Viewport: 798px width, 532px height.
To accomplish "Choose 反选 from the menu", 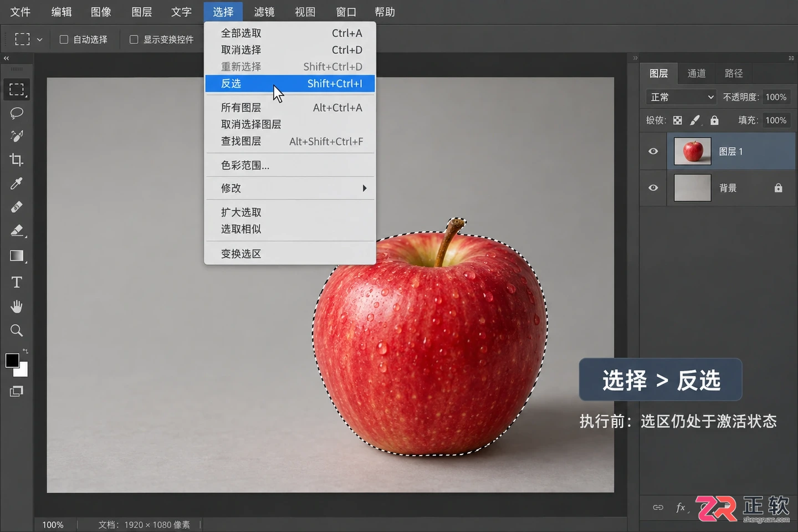I will [x=290, y=84].
